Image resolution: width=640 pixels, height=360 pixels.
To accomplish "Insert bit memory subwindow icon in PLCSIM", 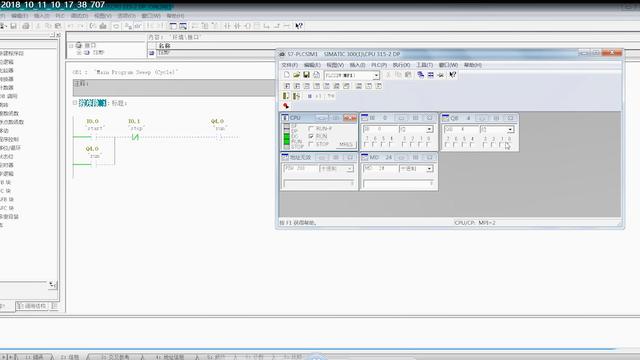I will coord(307,86).
